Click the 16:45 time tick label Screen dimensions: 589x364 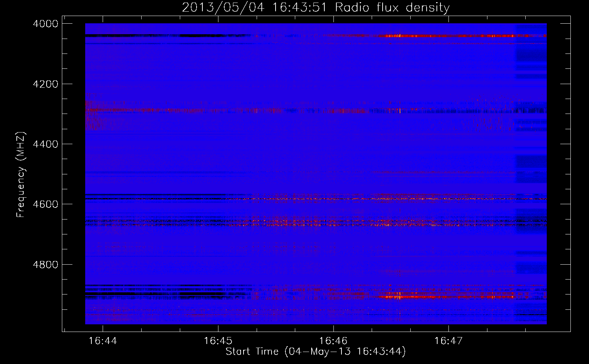[218, 341]
